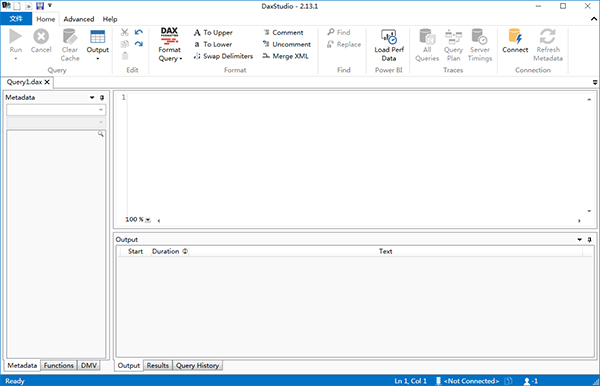Viewport: 600px width, 386px height.
Task: Click the Clear Cache icon
Action: click(x=70, y=37)
